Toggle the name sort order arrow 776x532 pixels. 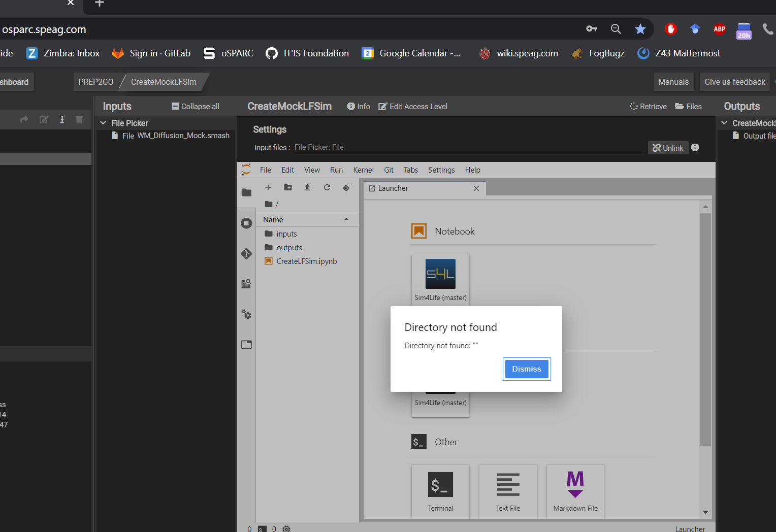point(346,219)
